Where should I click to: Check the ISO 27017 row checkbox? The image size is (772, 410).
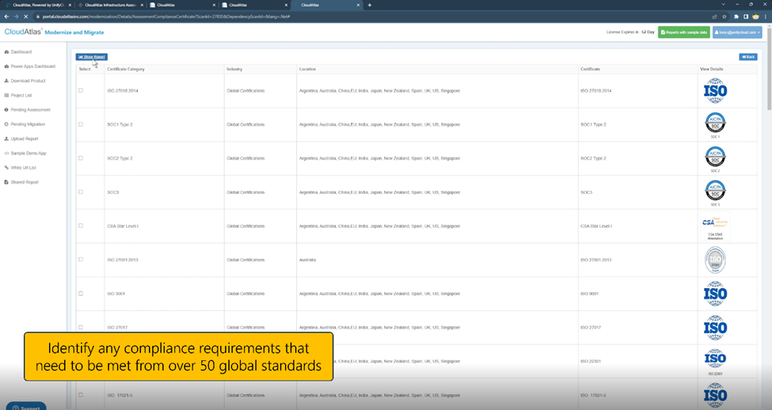tap(81, 327)
